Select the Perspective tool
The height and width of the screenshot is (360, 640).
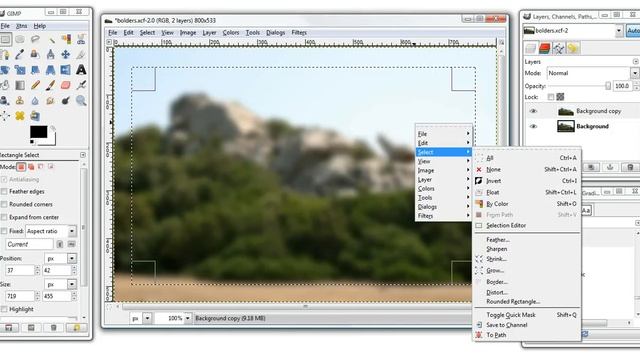tap(51, 70)
